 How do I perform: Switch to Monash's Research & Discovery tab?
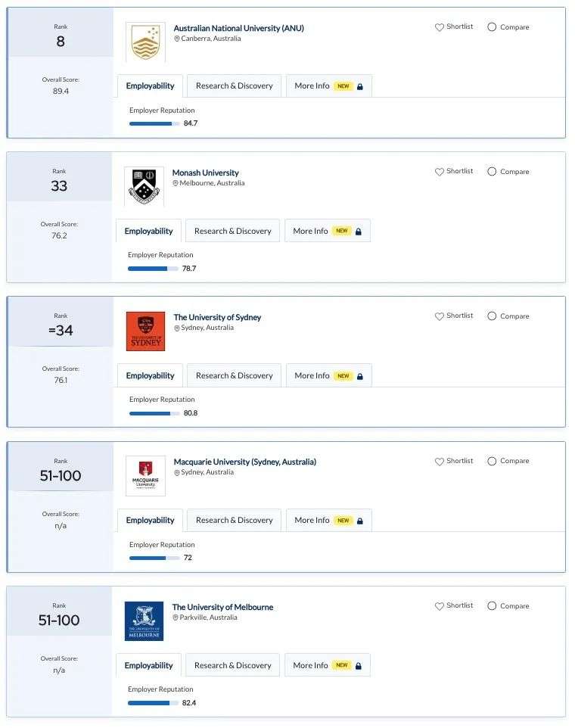(x=232, y=231)
